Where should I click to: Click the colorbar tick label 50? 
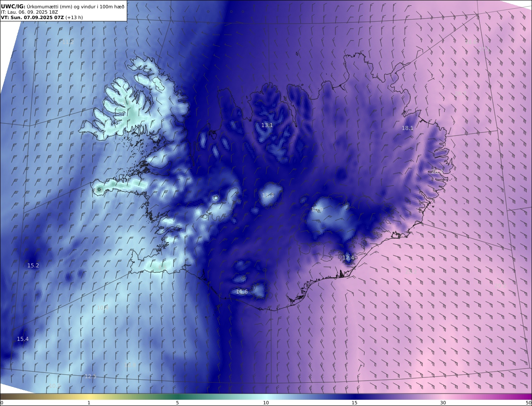pos(528,403)
